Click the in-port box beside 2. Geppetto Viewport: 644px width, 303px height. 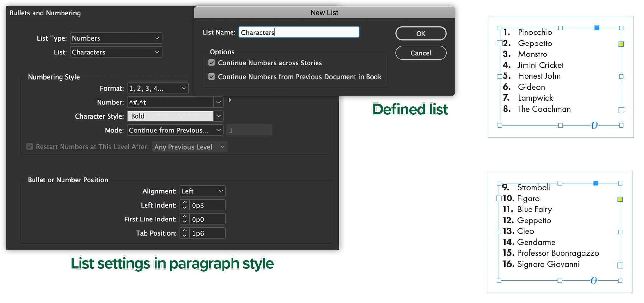click(x=500, y=43)
